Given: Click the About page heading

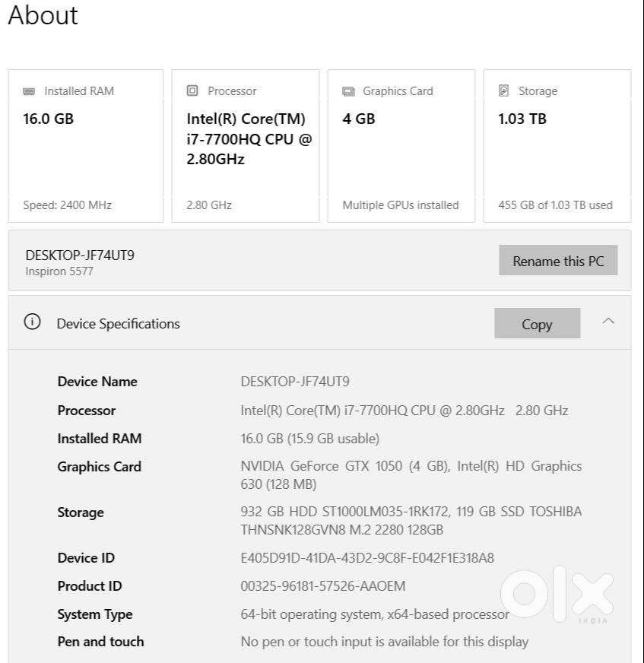Looking at the screenshot, I should (43, 15).
